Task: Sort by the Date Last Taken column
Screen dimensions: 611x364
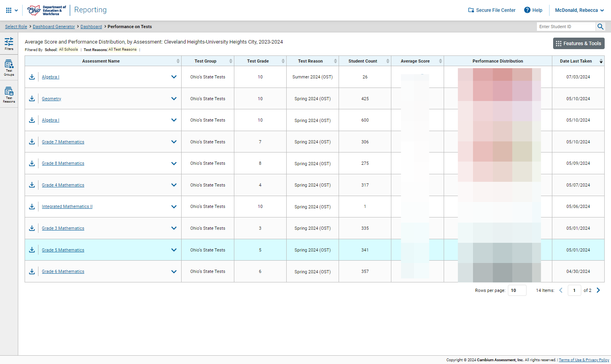Action: [601, 61]
